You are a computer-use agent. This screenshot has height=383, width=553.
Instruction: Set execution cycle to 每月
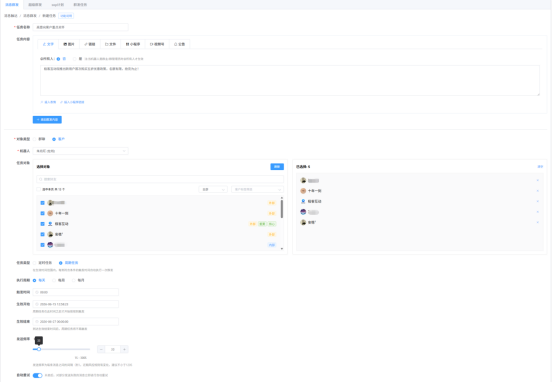click(74, 280)
